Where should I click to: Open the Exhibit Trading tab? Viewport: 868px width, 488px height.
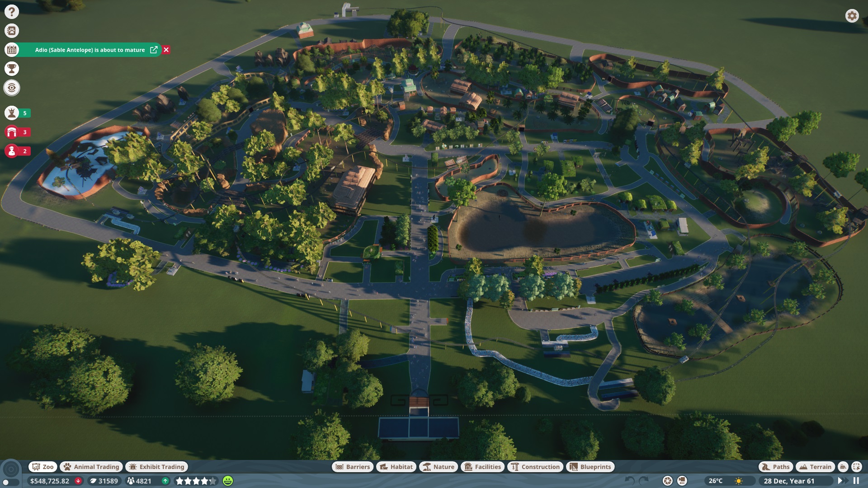(157, 467)
